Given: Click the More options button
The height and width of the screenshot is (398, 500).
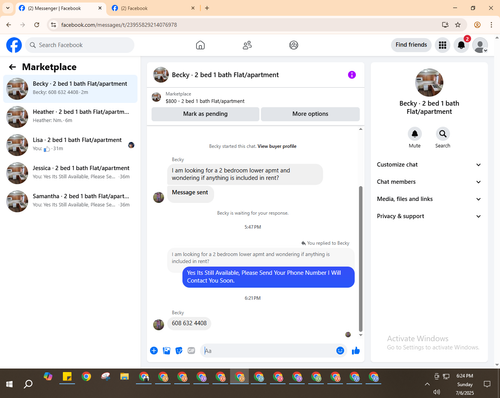Looking at the screenshot, I should click(x=310, y=114).
